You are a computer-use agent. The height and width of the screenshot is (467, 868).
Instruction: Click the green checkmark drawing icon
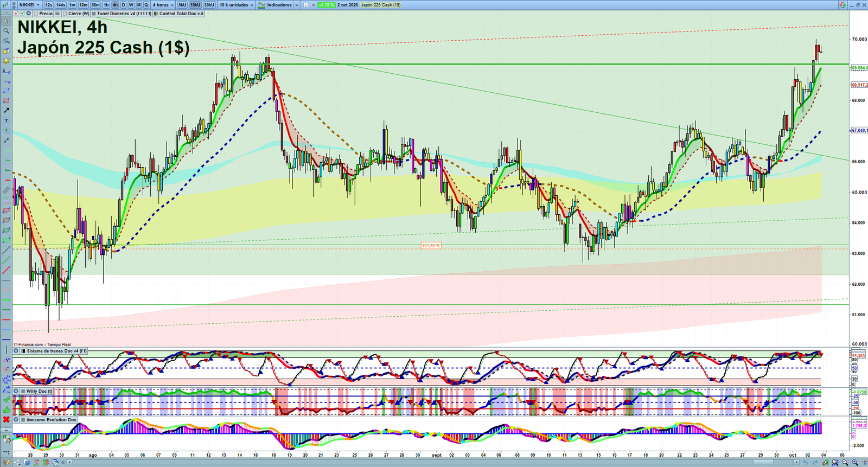point(6,399)
